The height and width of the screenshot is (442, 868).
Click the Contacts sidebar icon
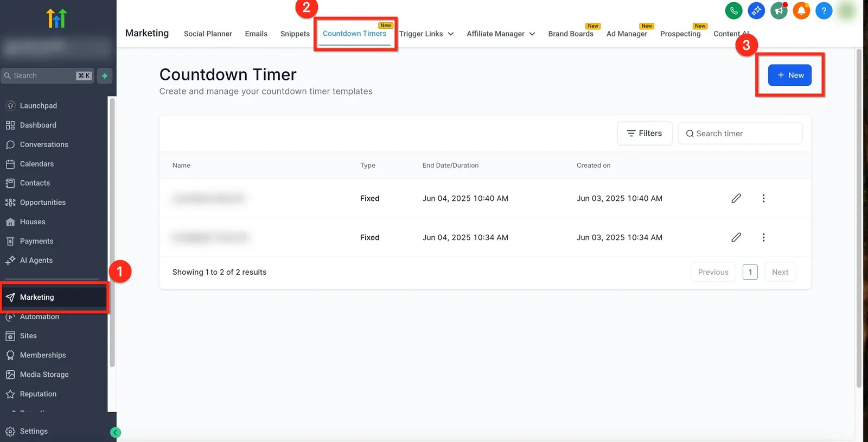10,183
